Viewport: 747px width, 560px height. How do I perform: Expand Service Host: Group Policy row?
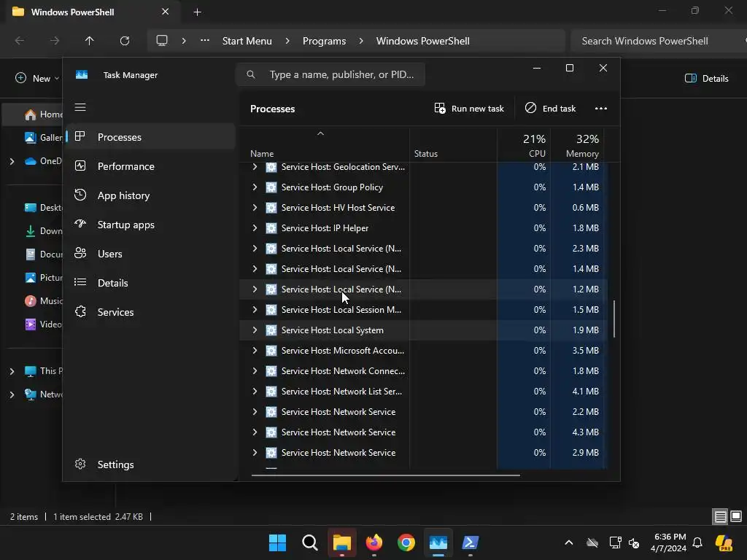(x=255, y=187)
